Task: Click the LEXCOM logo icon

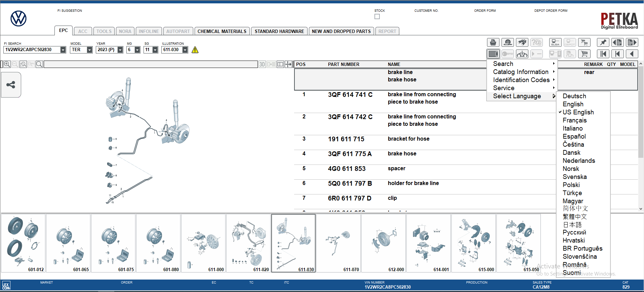Action: pos(6,286)
